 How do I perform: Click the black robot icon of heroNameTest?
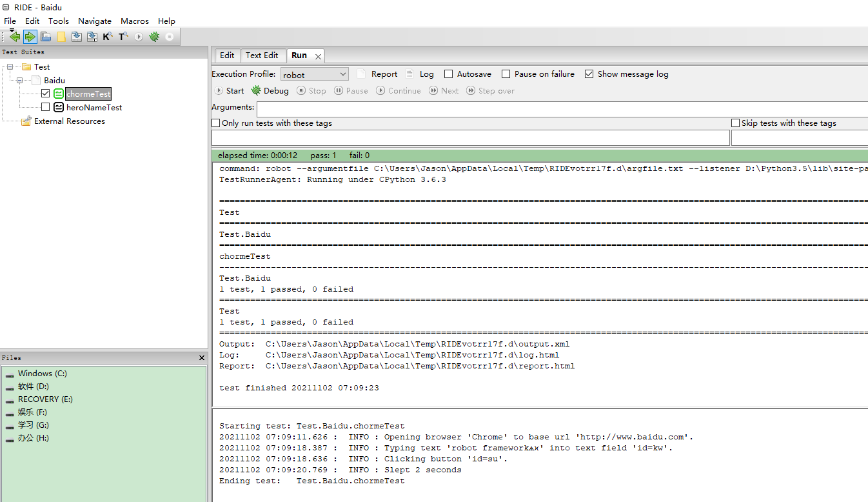(x=59, y=107)
